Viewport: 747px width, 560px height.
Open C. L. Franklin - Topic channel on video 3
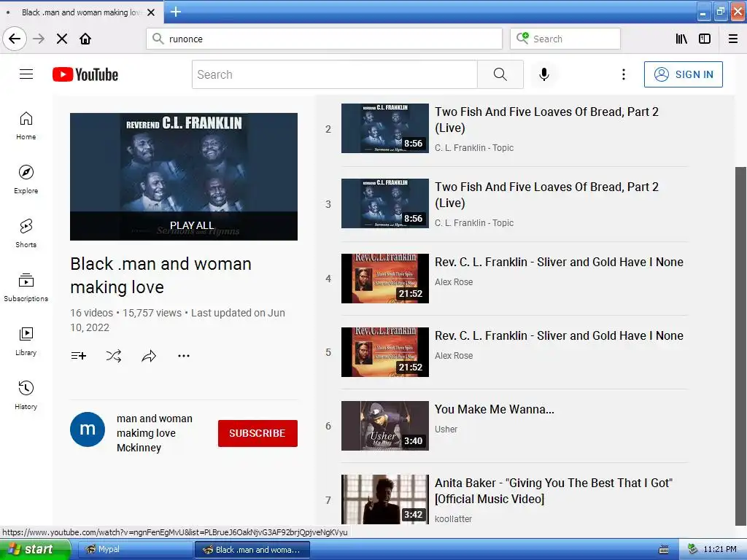[474, 223]
